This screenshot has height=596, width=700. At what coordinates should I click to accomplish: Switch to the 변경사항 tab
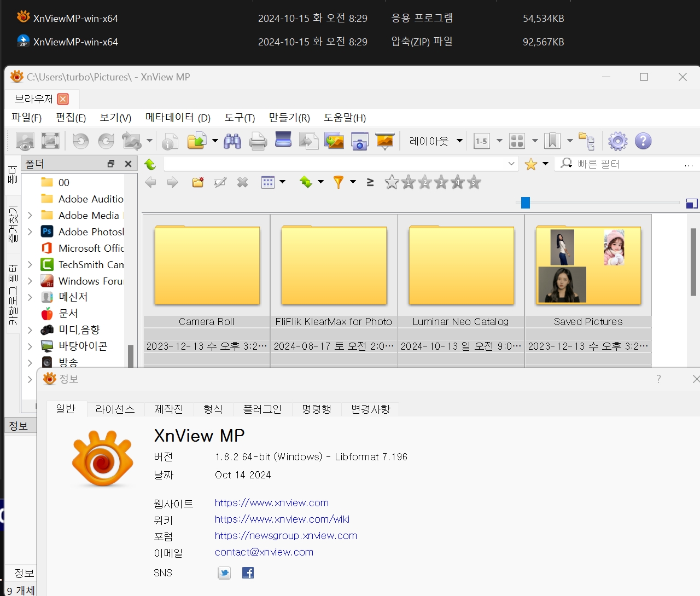[x=371, y=409]
